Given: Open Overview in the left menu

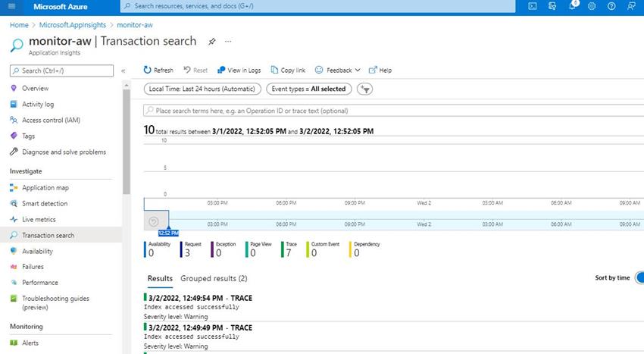Looking at the screenshot, I should 36,89.
